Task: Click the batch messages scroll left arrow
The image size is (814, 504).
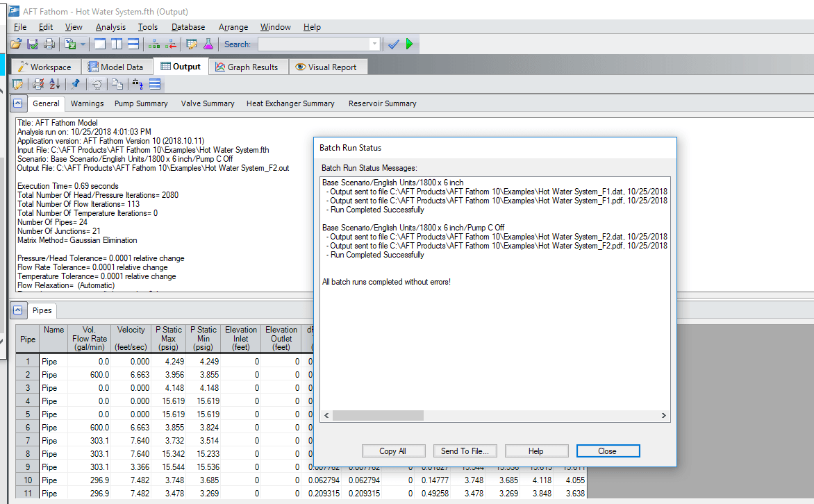Action: (326, 415)
